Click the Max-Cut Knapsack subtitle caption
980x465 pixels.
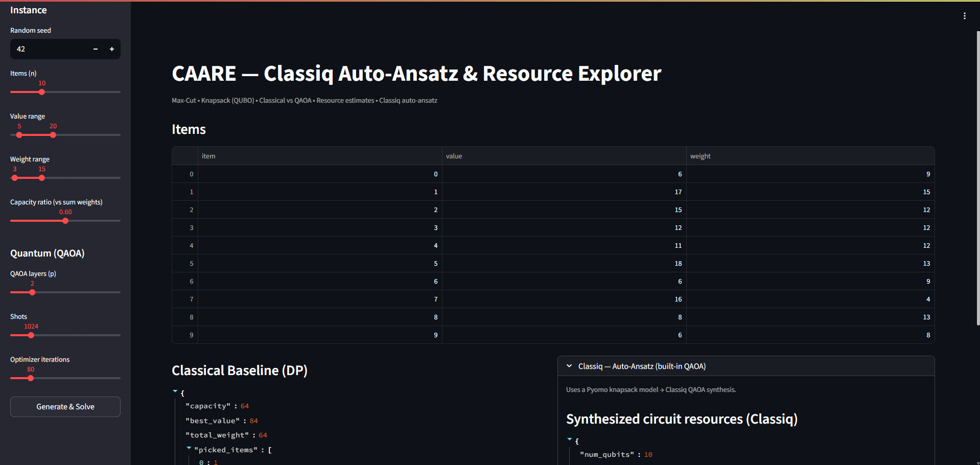(305, 101)
